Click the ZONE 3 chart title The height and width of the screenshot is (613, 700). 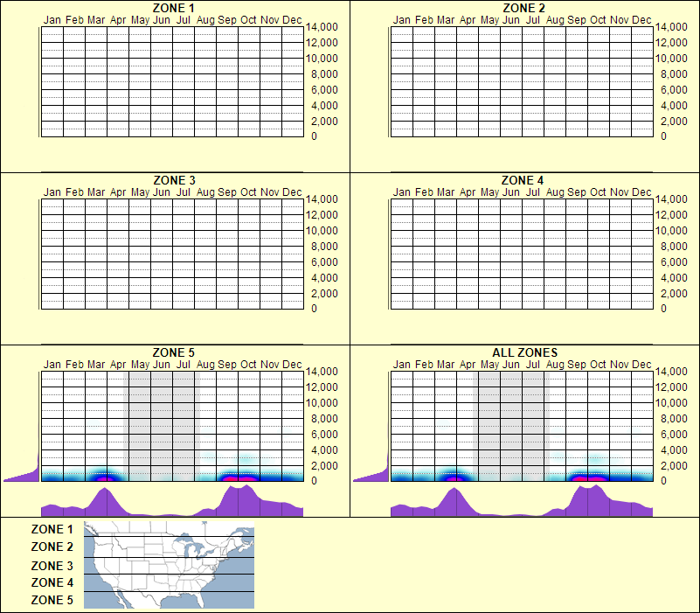pos(174,180)
